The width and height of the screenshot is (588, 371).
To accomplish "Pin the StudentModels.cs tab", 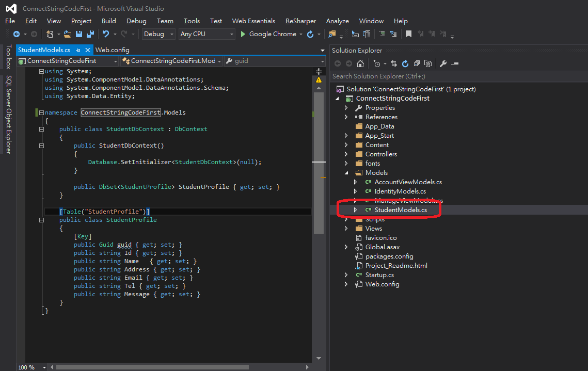I will pos(78,50).
